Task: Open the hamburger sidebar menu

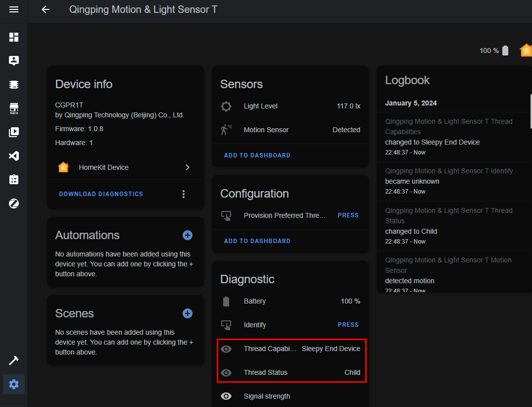Action: pyautogui.click(x=14, y=9)
